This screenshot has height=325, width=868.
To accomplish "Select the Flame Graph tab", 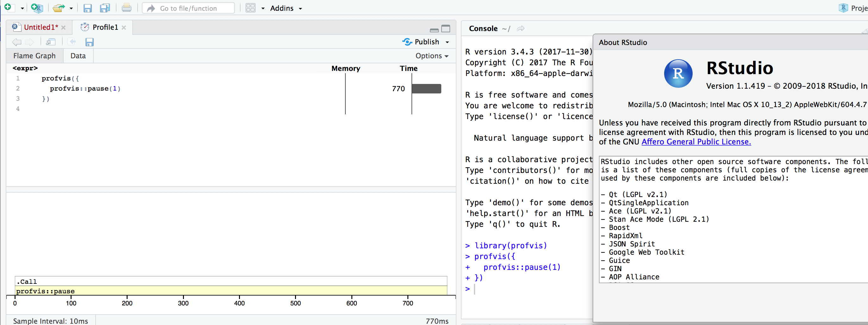I will pos(34,55).
